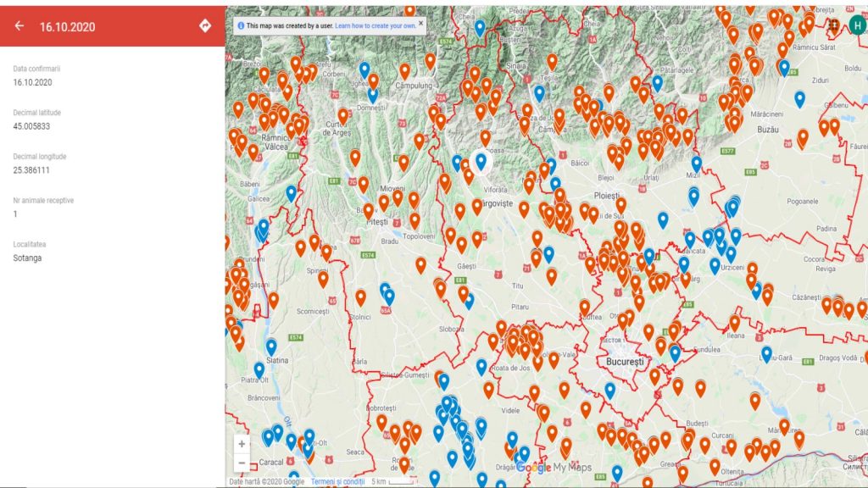868x488 pixels.
Task: Select the blue marker above Slatina
Action: click(271, 347)
